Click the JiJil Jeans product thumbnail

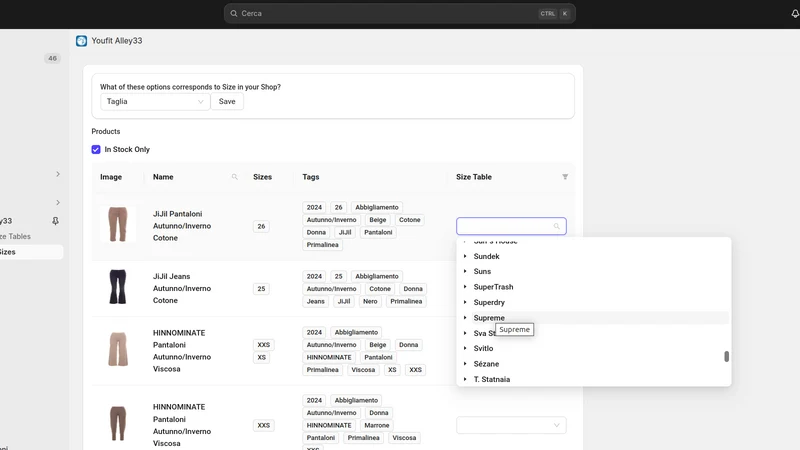coord(118,287)
